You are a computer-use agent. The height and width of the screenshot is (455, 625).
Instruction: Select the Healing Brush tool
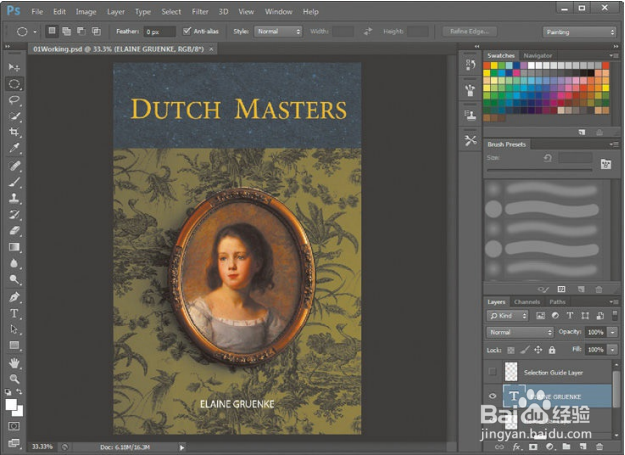click(x=14, y=166)
